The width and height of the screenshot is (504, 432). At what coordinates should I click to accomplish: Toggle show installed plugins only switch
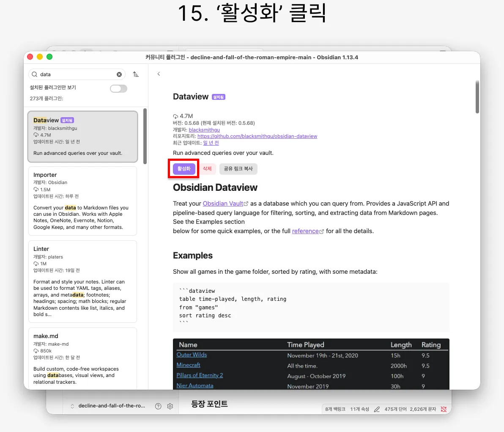pyautogui.click(x=119, y=88)
